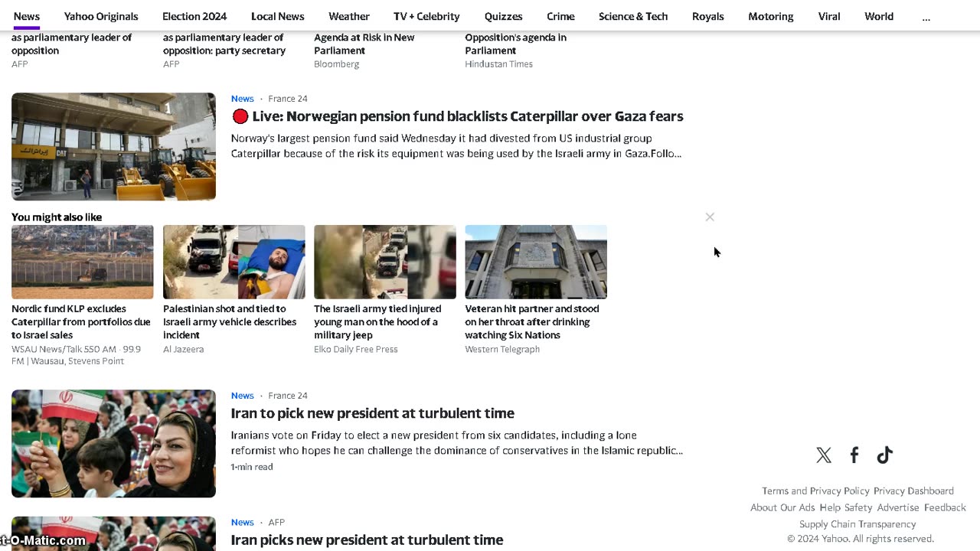Open X (Twitter) social icon

point(824,455)
